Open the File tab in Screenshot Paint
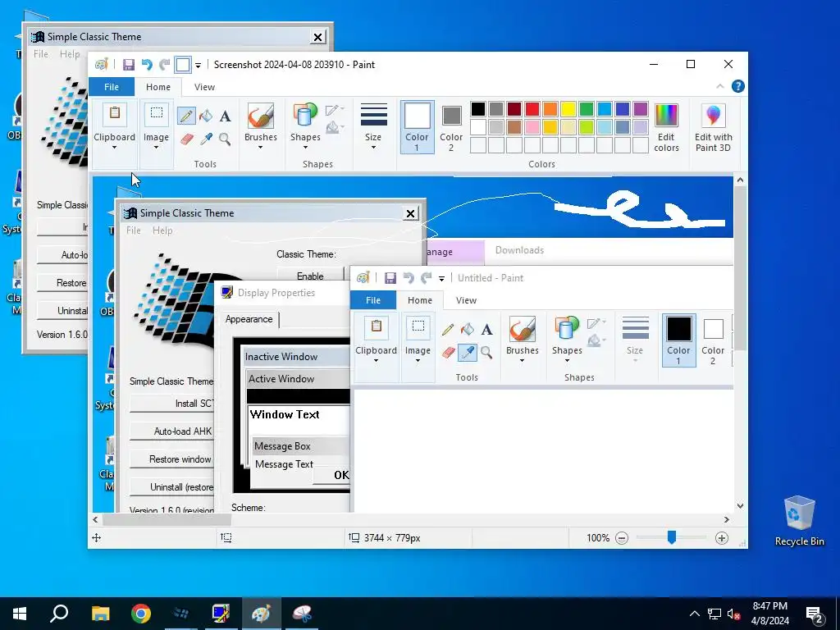This screenshot has width=840, height=630. click(112, 87)
